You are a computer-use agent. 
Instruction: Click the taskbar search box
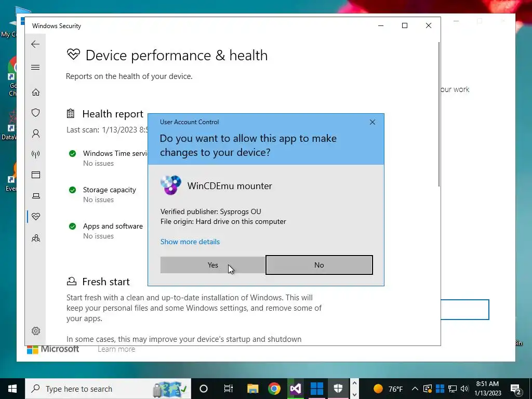tap(108, 389)
